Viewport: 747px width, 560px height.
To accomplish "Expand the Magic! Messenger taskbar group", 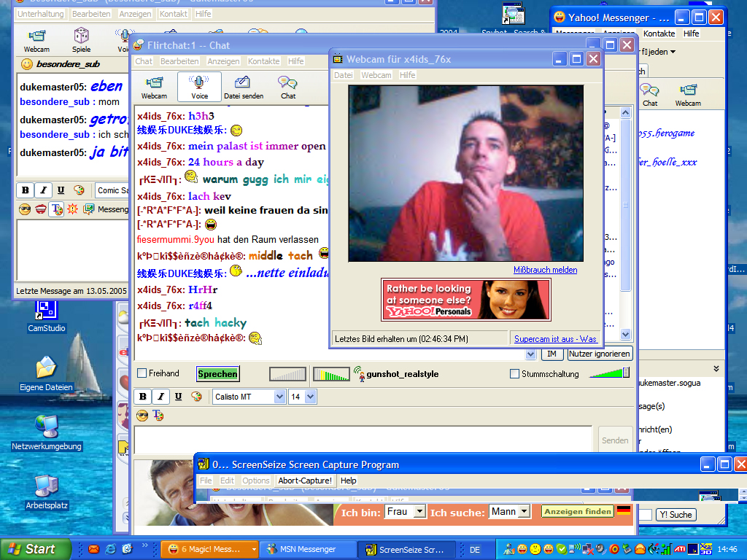I will [x=254, y=549].
